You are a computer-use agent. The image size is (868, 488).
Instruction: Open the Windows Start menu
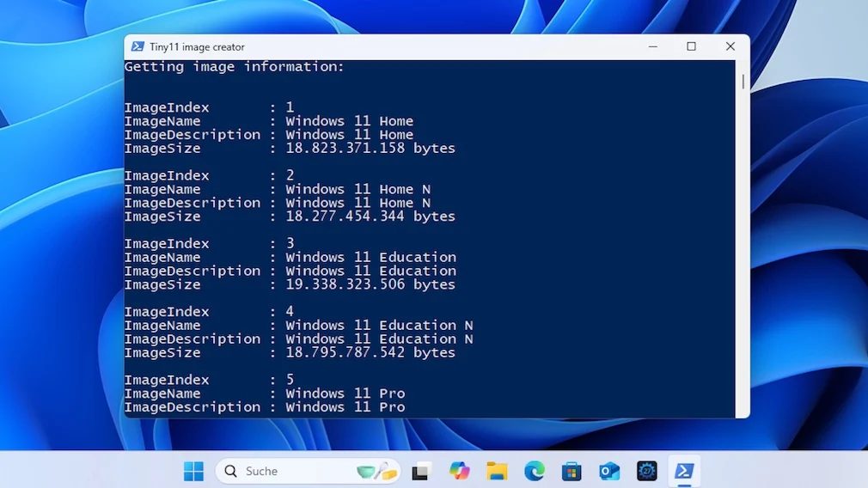(193, 472)
